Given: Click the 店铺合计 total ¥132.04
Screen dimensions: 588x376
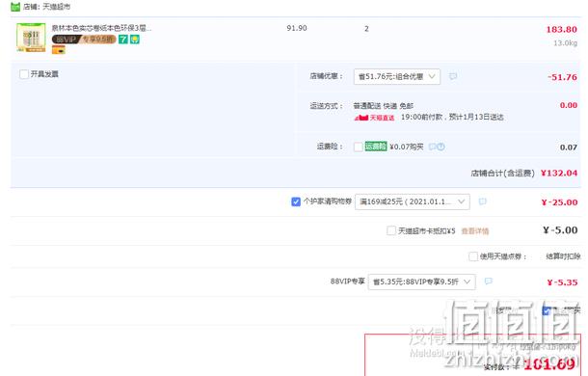Looking at the screenshot, I should point(559,173).
